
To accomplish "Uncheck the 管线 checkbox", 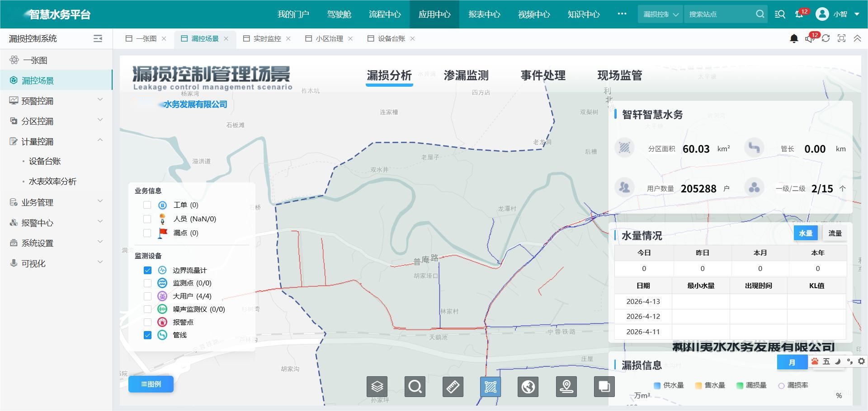I will click(147, 335).
